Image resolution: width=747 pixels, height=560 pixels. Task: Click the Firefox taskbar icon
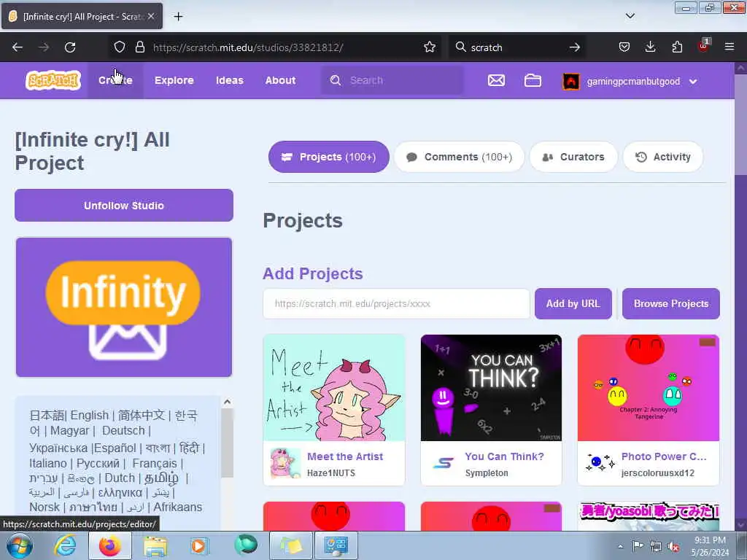[109, 545]
